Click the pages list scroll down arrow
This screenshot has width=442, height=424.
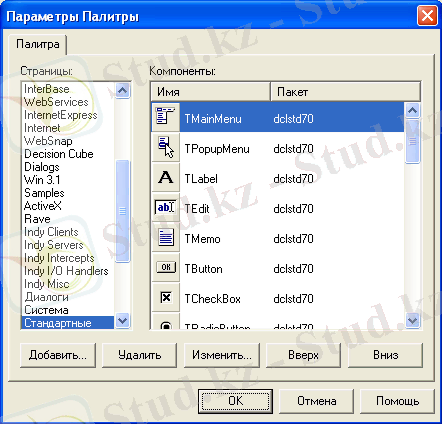point(123,321)
